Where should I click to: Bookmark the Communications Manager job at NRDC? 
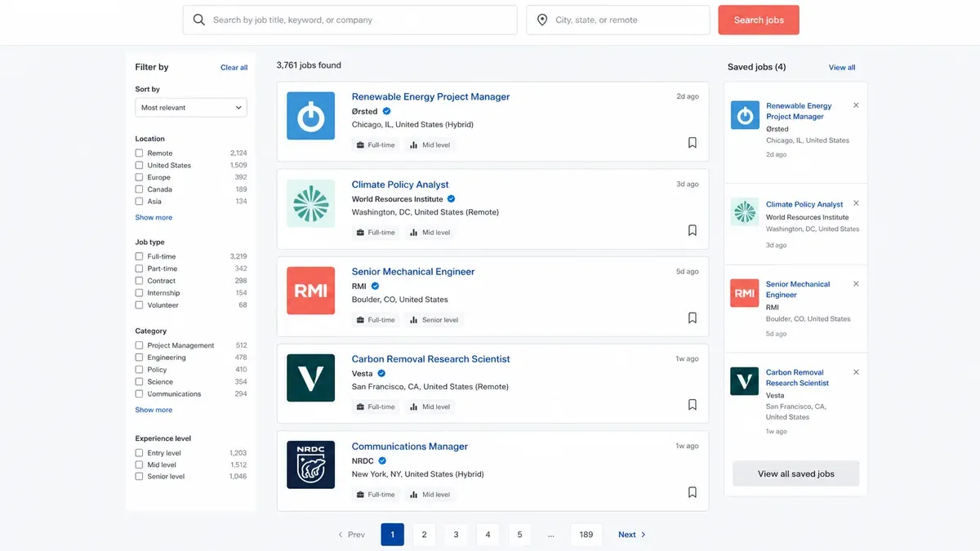click(692, 492)
